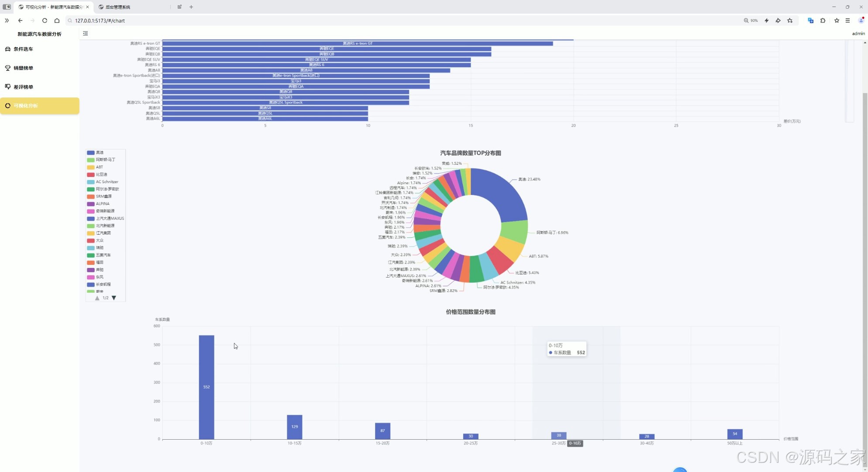This screenshot has height=472, width=868.
Task: Go to the next legend page arrow
Action: coord(114,298)
